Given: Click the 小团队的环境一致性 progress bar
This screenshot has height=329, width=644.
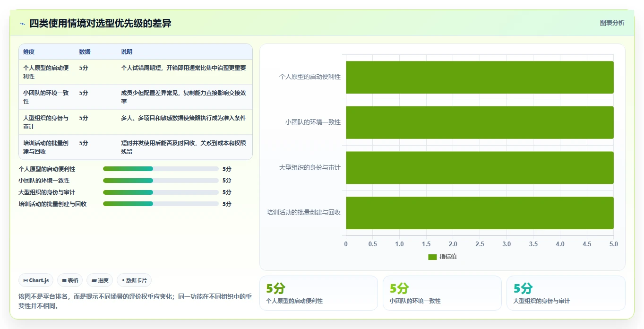Looking at the screenshot, I should (x=161, y=181).
